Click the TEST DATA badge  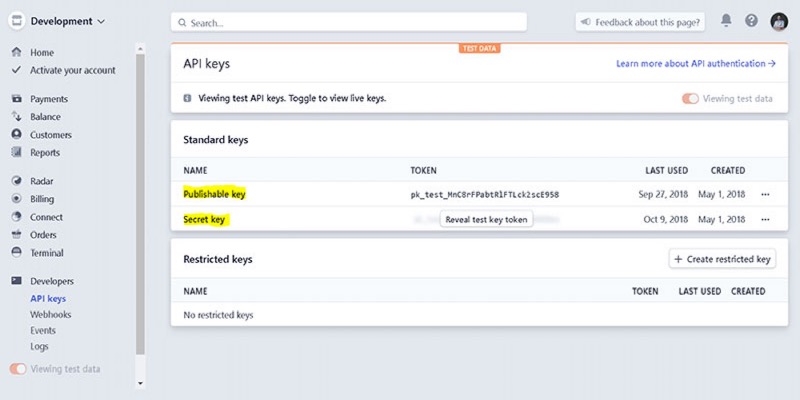(x=480, y=48)
